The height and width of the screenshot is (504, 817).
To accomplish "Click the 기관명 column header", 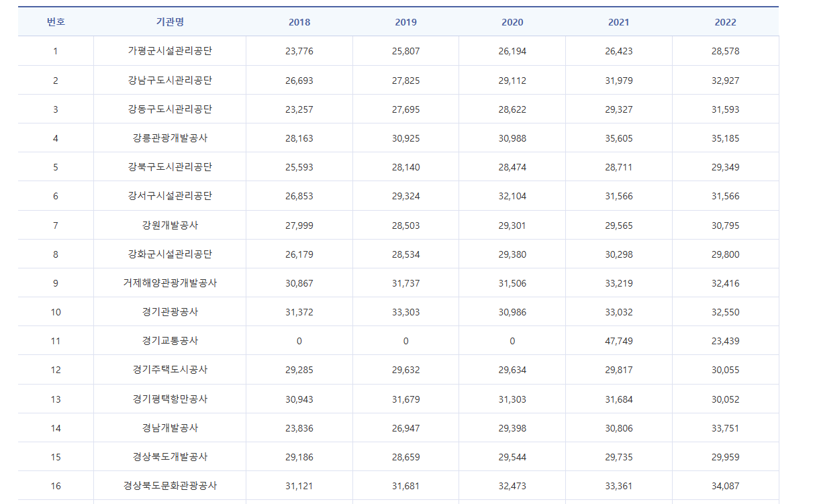I will 170,21.
